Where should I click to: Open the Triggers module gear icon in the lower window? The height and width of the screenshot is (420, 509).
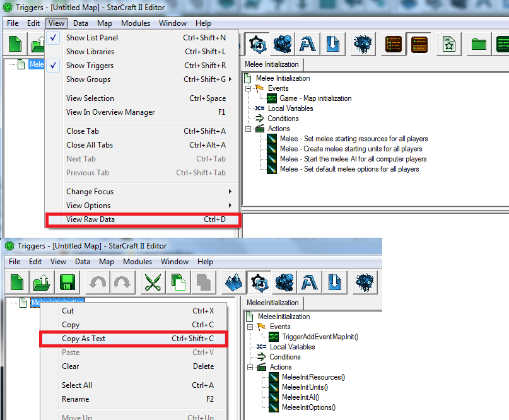tap(259, 282)
